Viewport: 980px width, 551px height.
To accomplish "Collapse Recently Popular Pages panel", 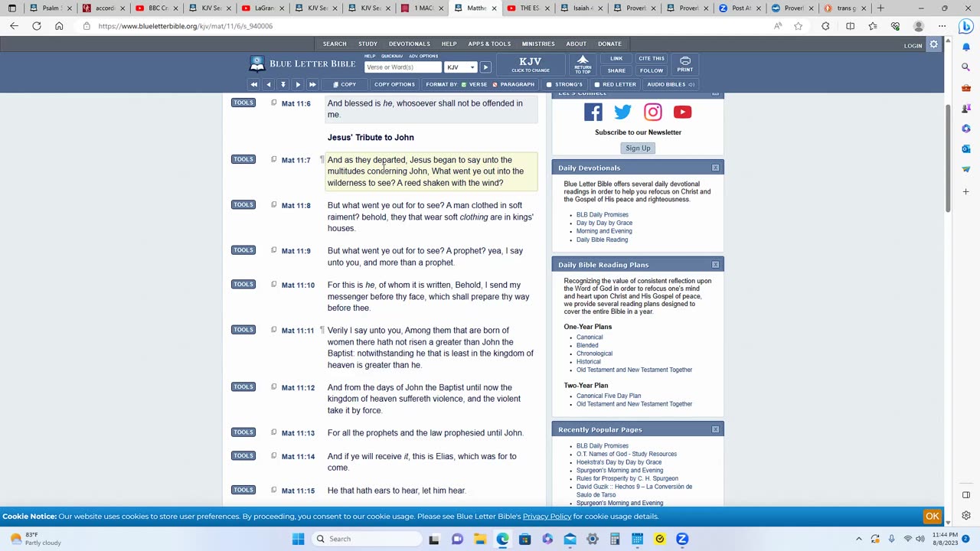I will pos(715,429).
